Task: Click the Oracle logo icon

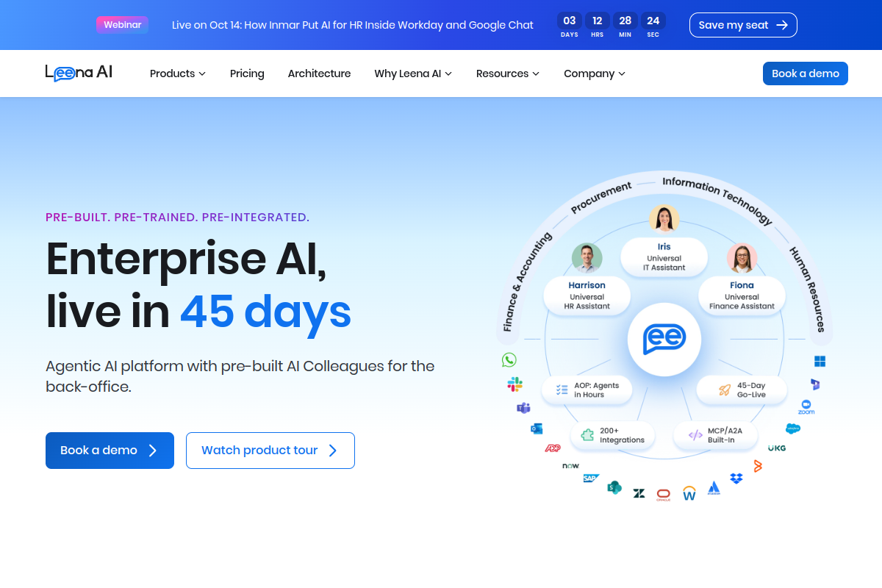Action: pyautogui.click(x=664, y=495)
